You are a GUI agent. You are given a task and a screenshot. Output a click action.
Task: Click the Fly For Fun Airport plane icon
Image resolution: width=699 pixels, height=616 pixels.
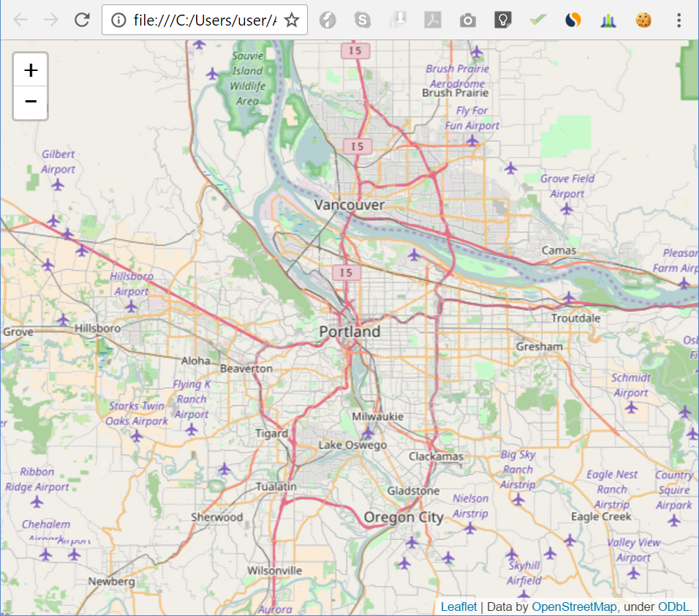tap(472, 141)
